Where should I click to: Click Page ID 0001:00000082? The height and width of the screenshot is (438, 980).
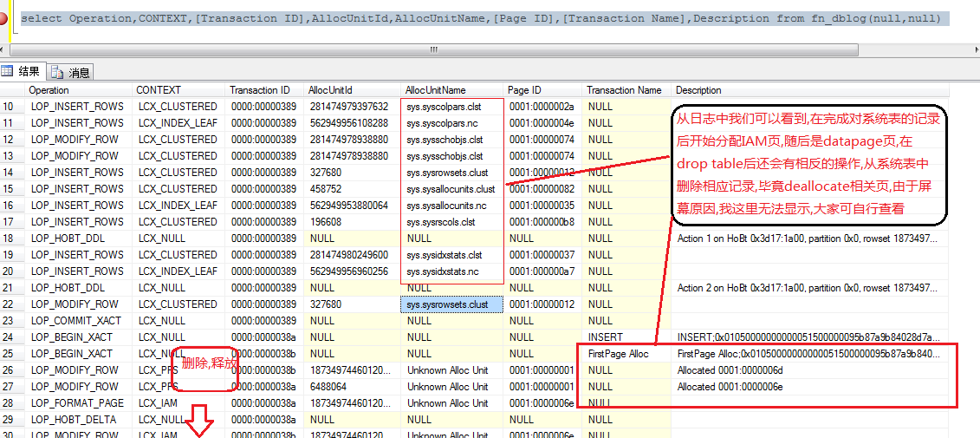click(542, 189)
